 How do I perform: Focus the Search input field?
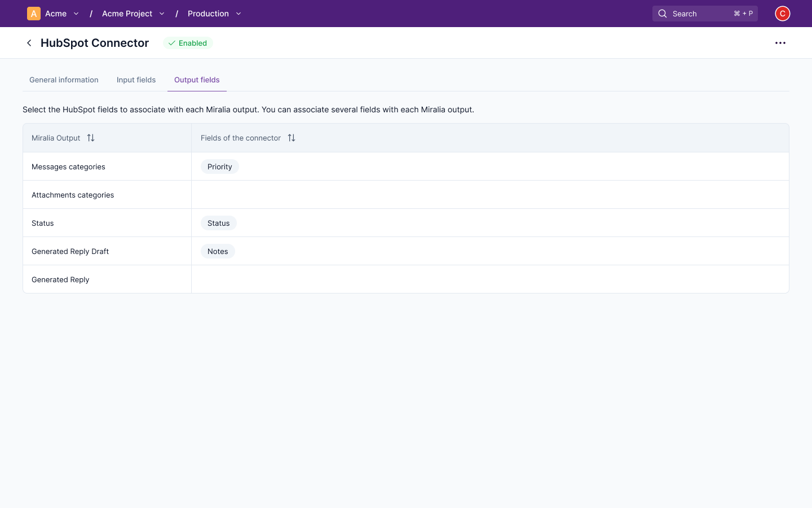(705, 14)
